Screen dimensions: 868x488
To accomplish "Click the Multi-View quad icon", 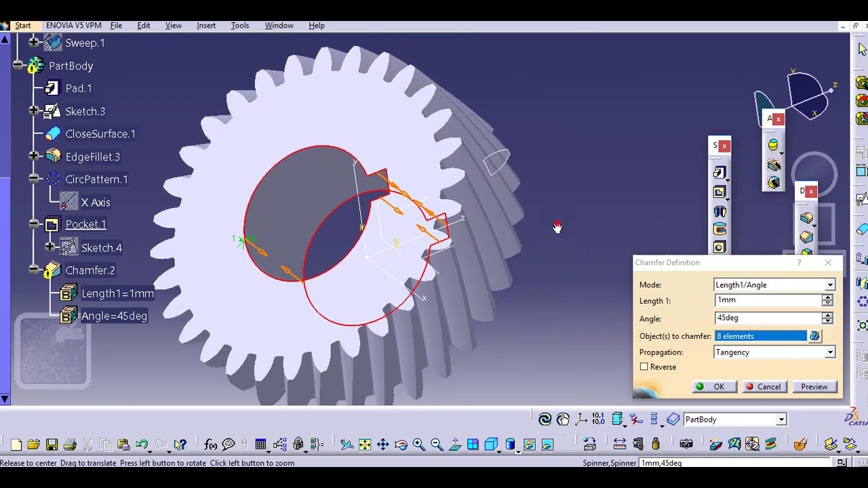I will 473,445.
